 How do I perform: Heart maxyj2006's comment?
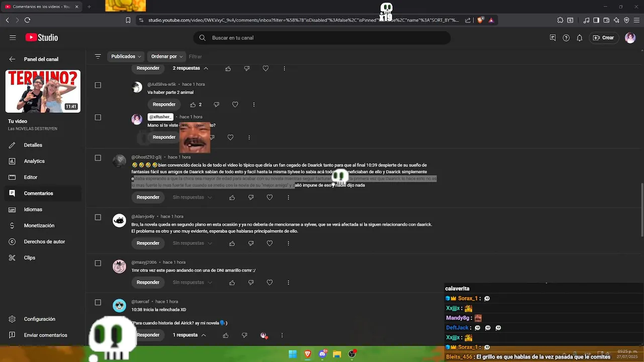269,283
